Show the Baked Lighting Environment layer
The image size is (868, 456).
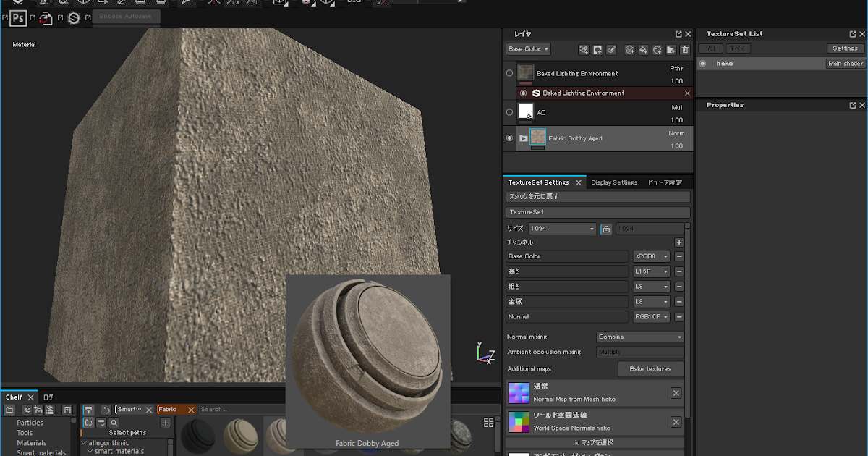509,73
